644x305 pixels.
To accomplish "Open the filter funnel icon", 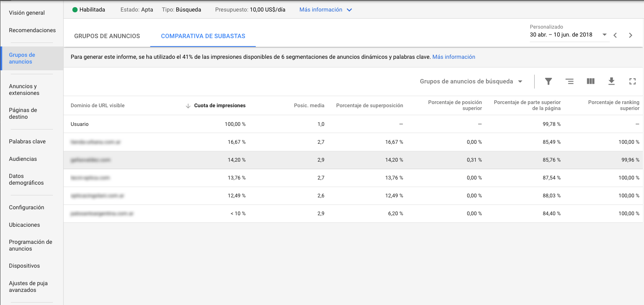I will 548,81.
